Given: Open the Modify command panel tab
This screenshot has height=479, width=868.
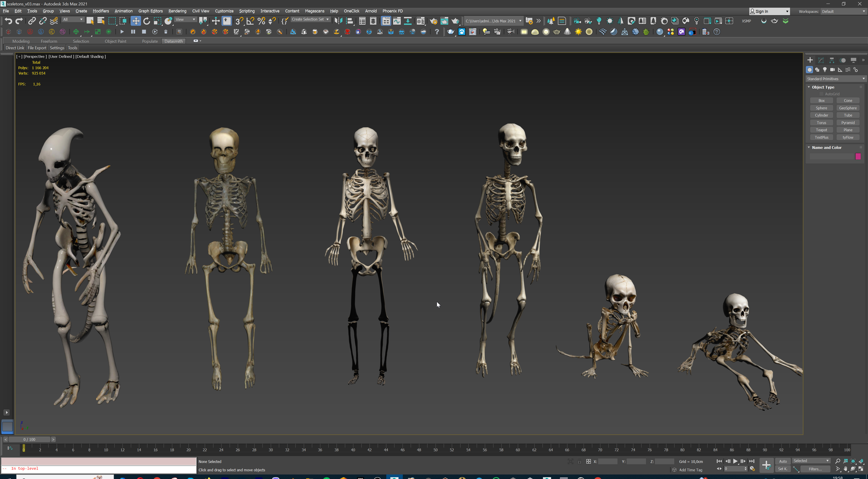Looking at the screenshot, I should pyautogui.click(x=821, y=60).
